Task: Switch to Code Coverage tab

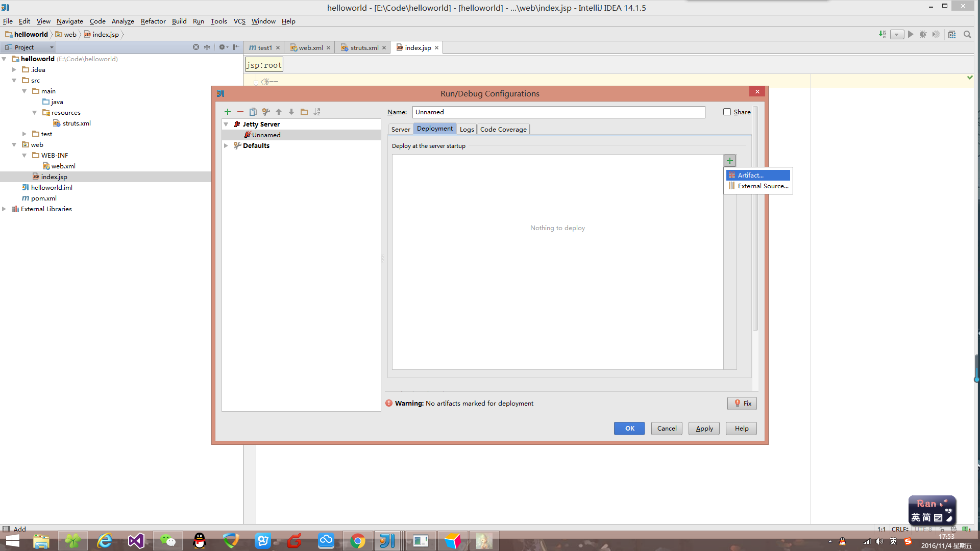Action: [503, 129]
